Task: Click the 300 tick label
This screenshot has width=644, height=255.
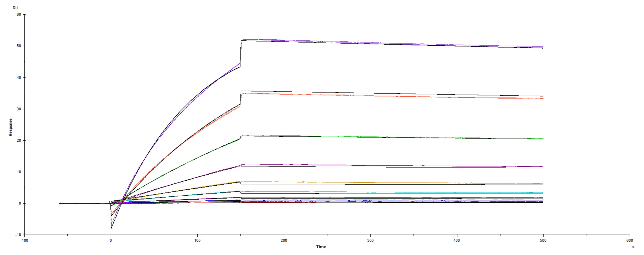Action: pos(370,240)
